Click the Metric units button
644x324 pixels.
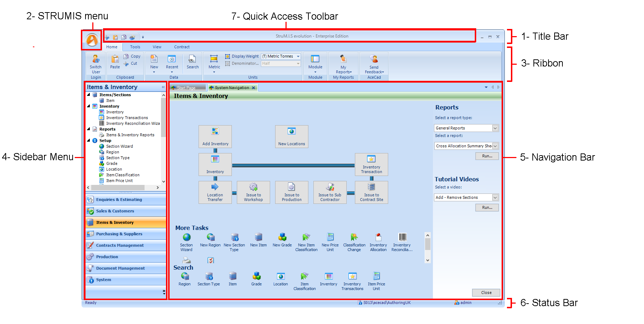point(214,64)
